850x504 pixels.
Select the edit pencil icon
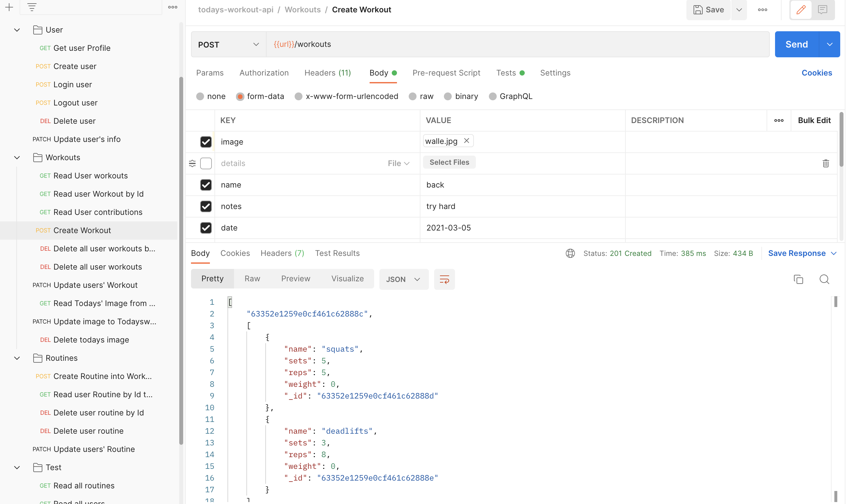(x=801, y=10)
